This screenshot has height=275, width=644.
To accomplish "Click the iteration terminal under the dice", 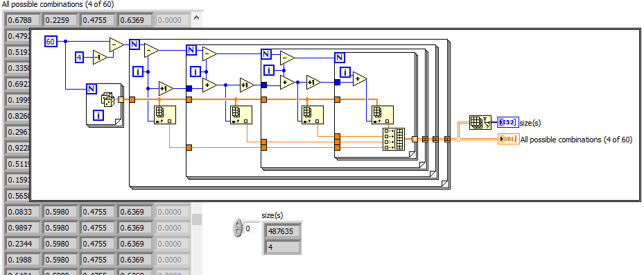I will click(98, 115).
